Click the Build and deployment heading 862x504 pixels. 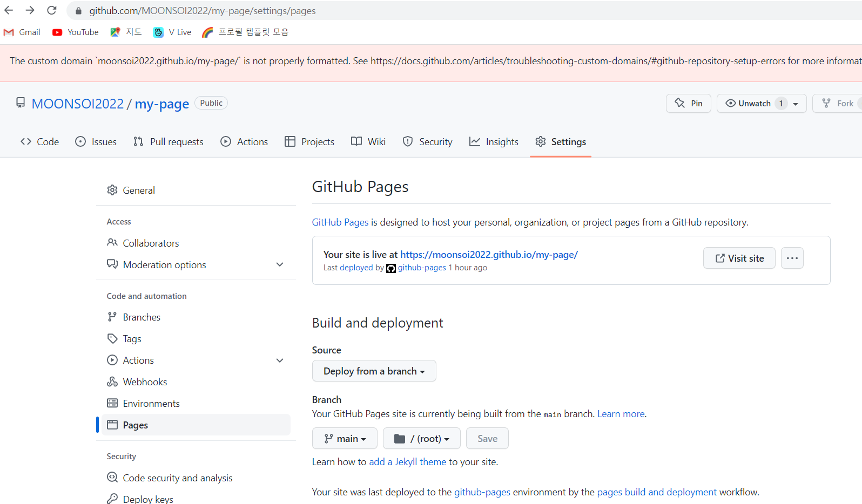(x=378, y=323)
